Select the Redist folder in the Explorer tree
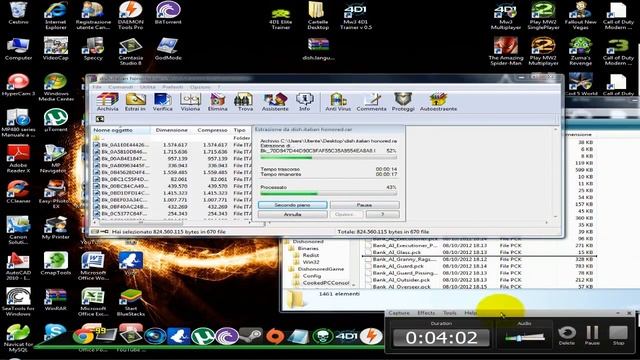Screen dimensions: 640x360 (x=310, y=255)
